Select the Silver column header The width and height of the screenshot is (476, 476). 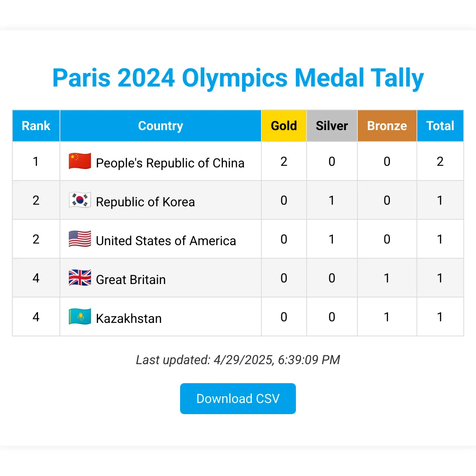[x=332, y=126]
